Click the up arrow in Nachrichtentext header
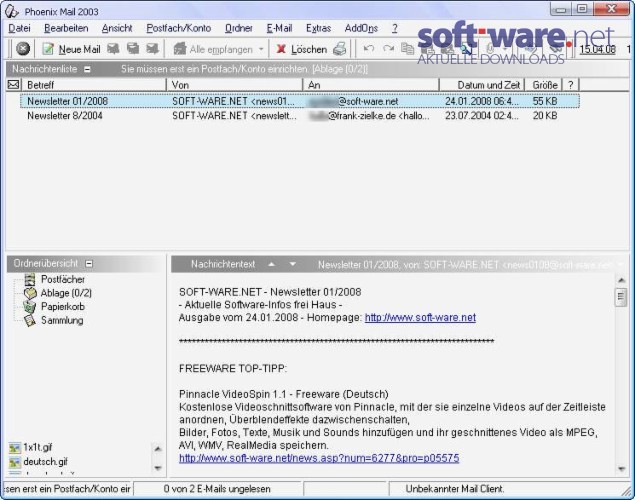Image resolution: width=635 pixels, height=500 pixels. (x=272, y=264)
